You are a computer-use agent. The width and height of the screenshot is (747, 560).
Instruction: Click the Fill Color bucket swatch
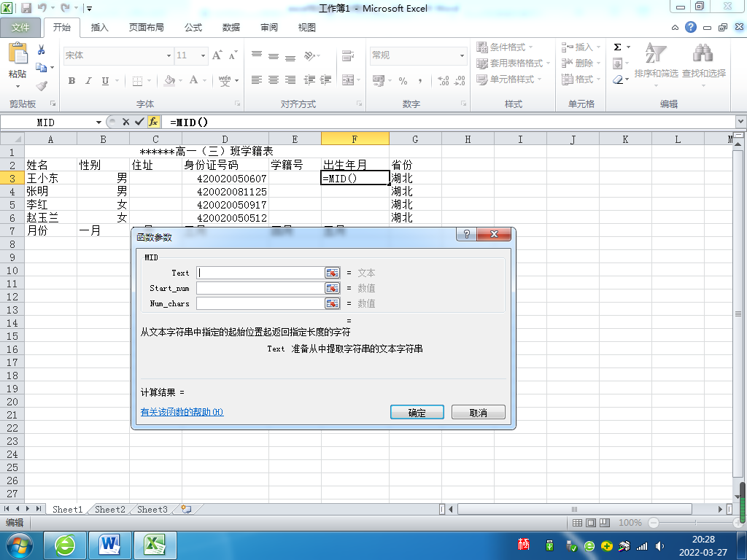point(169,80)
